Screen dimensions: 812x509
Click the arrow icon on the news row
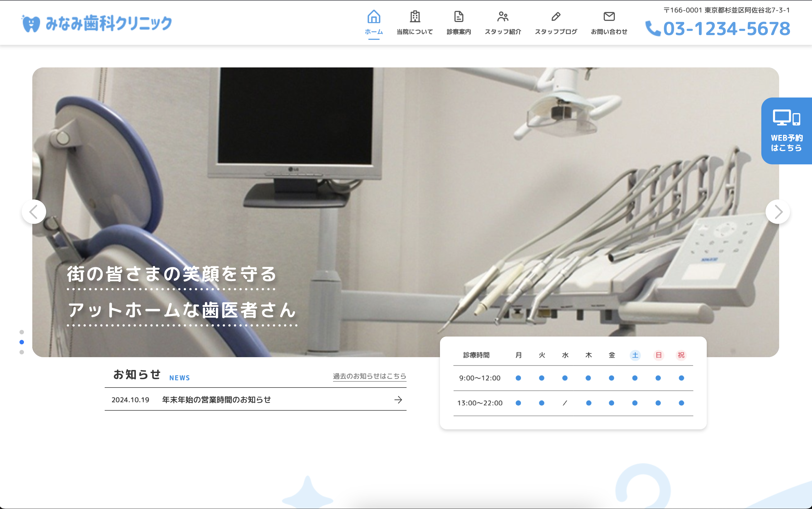398,400
